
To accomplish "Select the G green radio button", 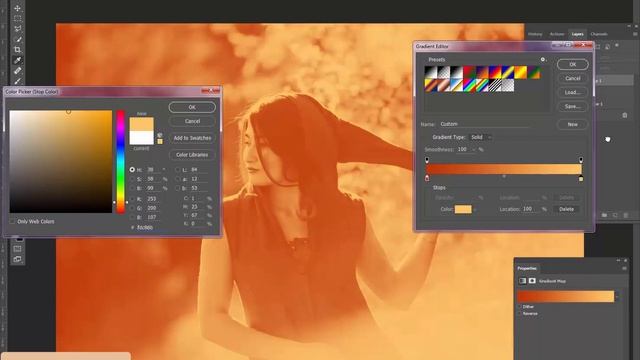I will coord(132,208).
